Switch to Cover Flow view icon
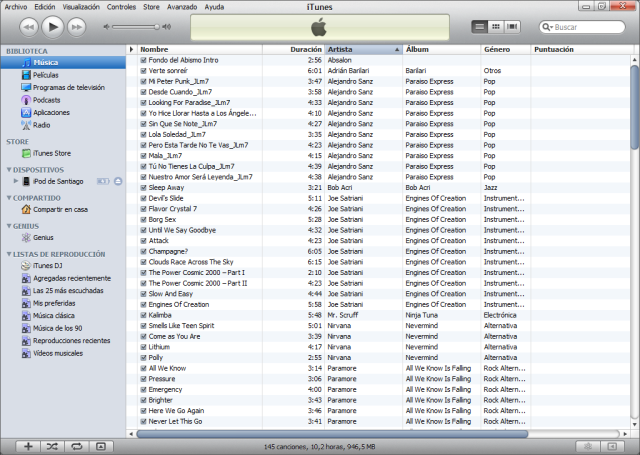 click(512, 27)
